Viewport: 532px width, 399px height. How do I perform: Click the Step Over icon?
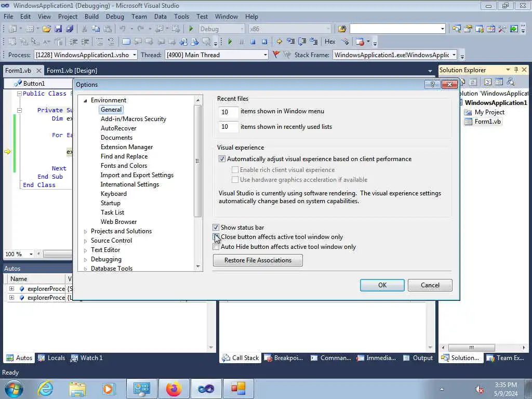click(x=302, y=42)
